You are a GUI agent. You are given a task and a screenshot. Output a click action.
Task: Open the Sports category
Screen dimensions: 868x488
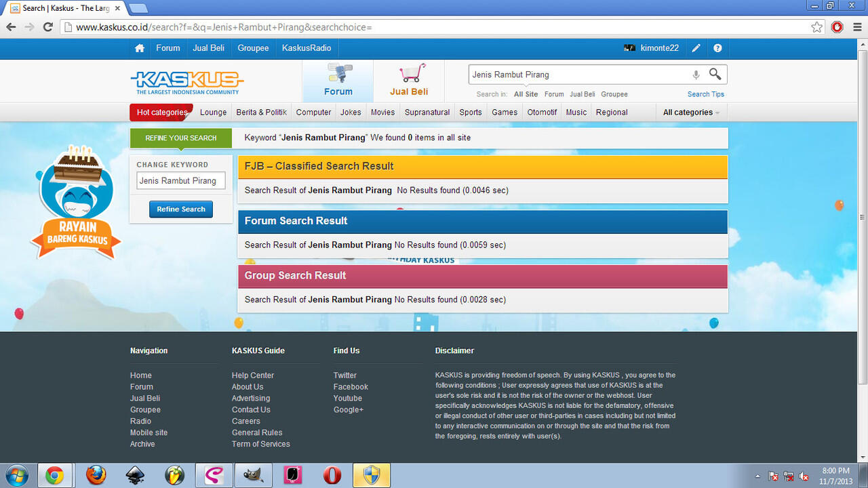(x=471, y=113)
